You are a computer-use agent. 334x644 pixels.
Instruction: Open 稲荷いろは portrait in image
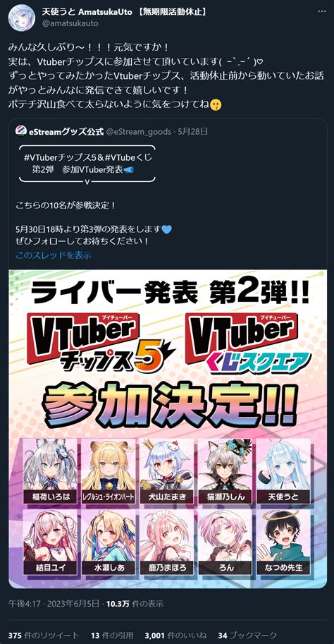[51, 471]
